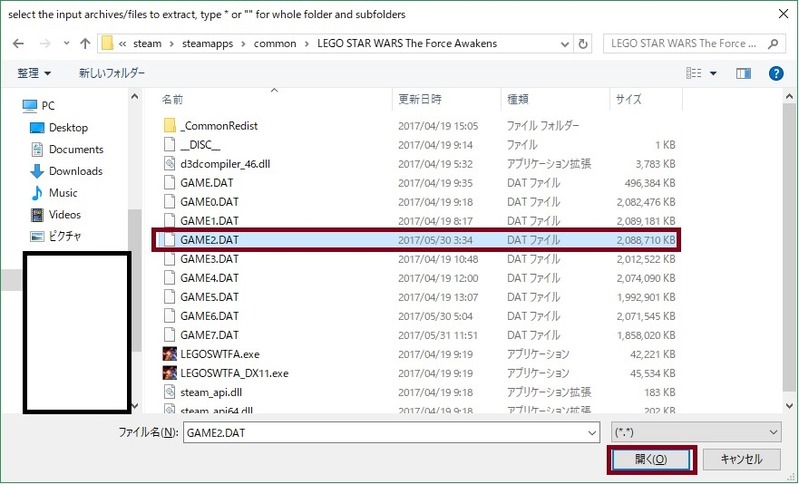Select GAME1.DAT file
The width and height of the screenshot is (799, 484).
[209, 221]
